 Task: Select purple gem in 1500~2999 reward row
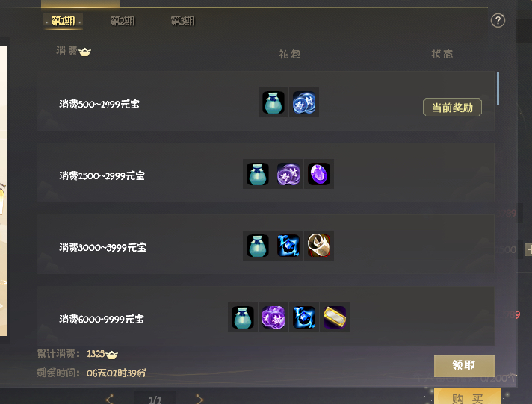pyautogui.click(x=319, y=174)
